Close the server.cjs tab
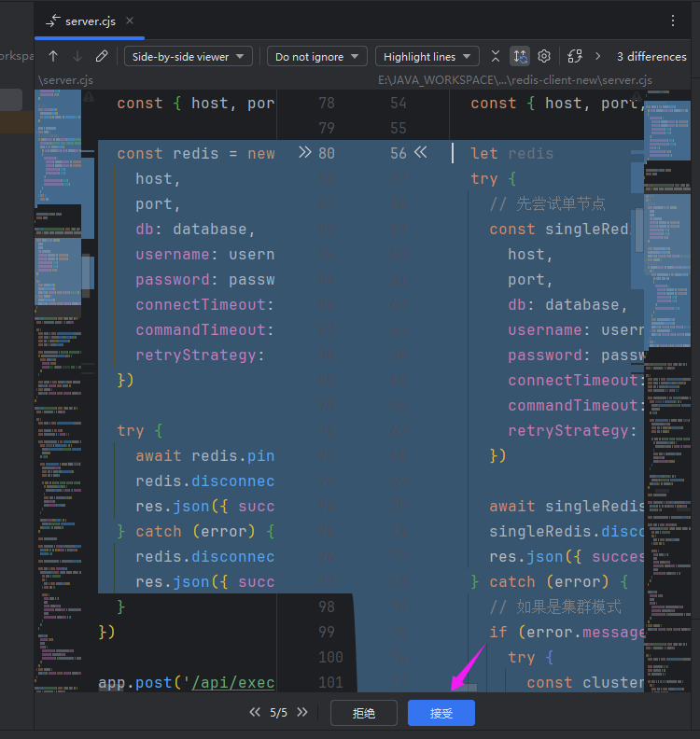Image resolution: width=700 pixels, height=739 pixels. [x=130, y=21]
